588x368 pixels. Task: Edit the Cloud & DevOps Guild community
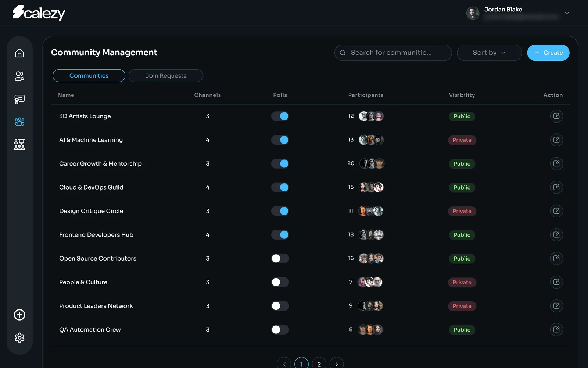click(556, 187)
